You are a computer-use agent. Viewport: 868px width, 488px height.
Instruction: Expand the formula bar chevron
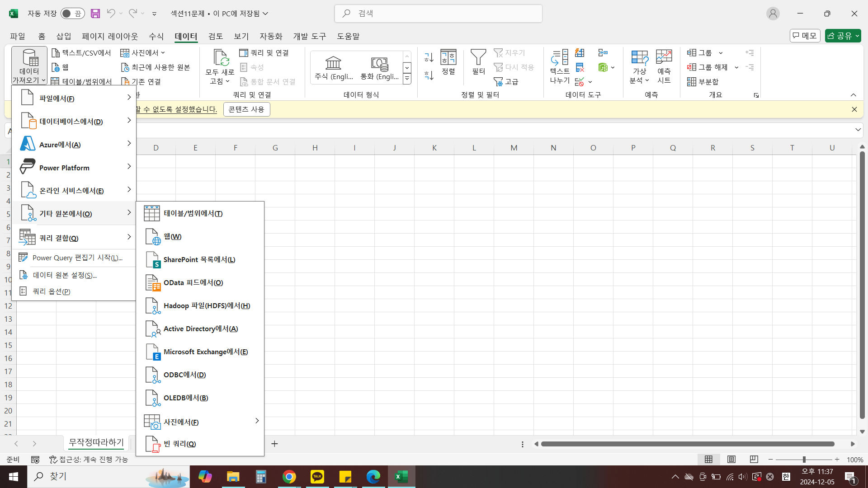pyautogui.click(x=858, y=130)
